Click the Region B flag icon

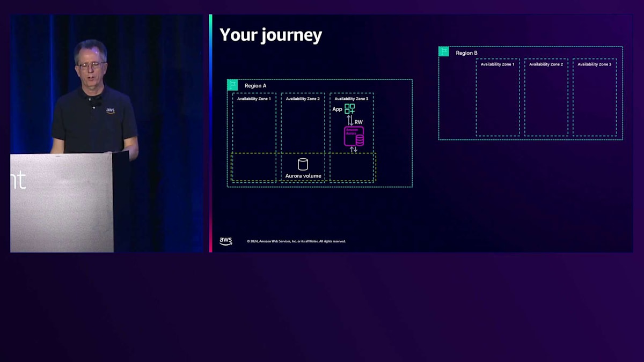click(x=444, y=51)
